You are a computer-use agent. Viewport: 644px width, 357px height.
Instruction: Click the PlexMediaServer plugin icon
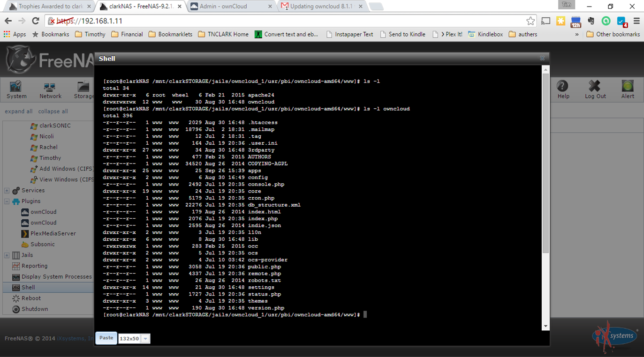point(25,234)
